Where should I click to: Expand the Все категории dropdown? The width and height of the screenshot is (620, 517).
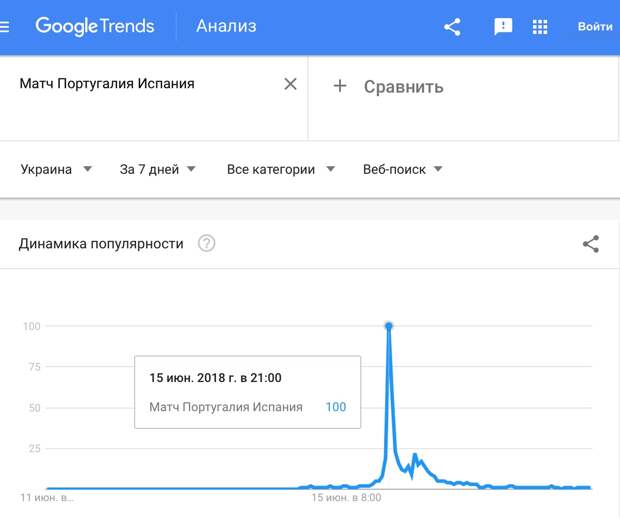click(281, 170)
